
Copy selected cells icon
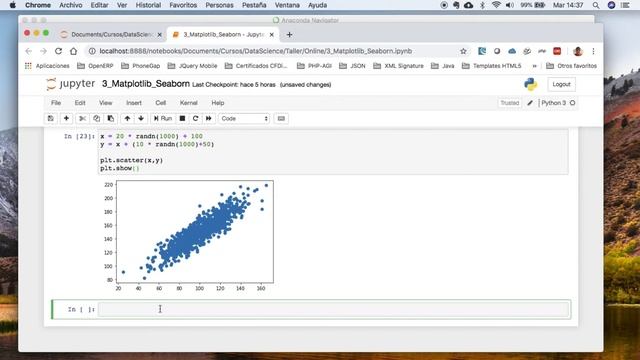tap(96, 118)
